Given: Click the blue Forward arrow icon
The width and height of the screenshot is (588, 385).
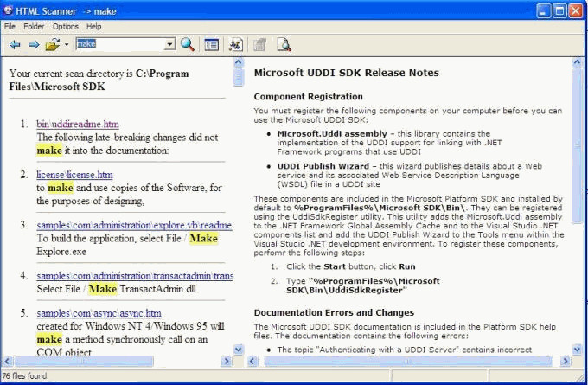Looking at the screenshot, I should pos(34,45).
